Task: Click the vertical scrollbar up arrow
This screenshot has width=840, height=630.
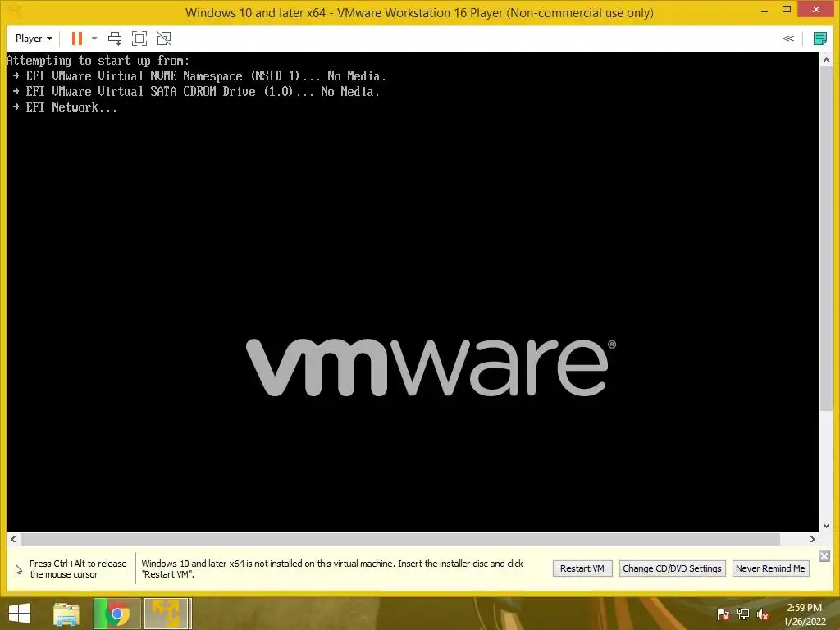Action: coord(827,59)
